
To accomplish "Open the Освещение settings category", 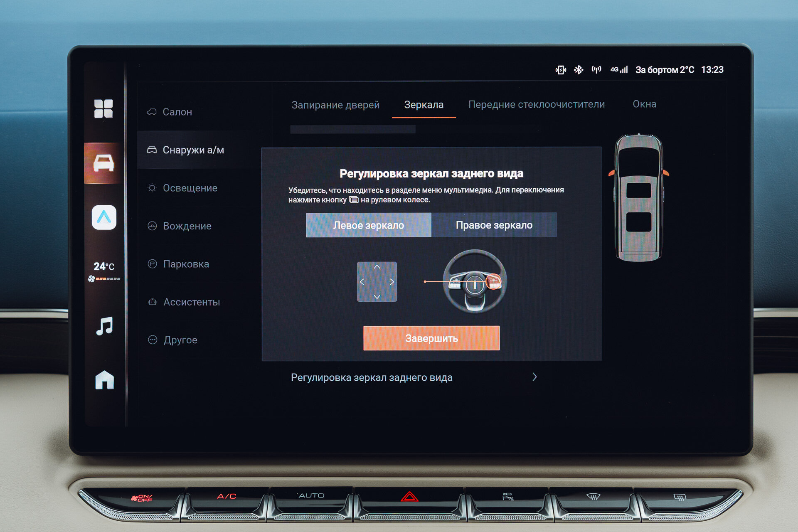I will tap(190, 188).
